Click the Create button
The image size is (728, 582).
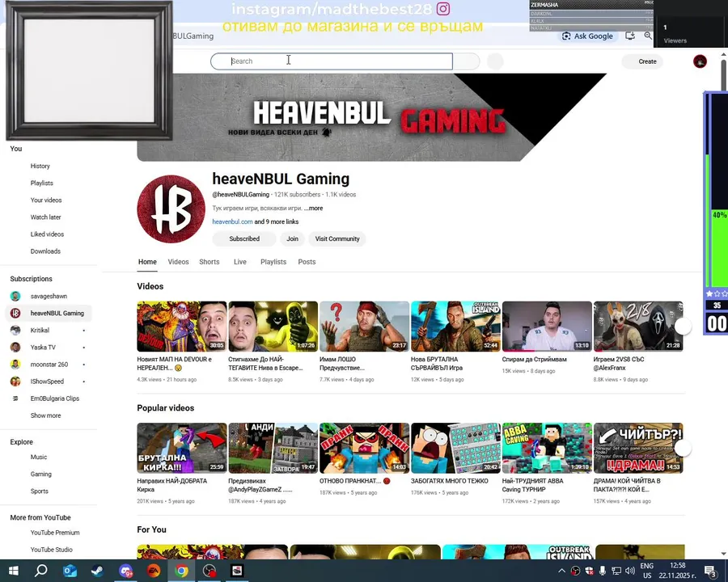click(642, 61)
